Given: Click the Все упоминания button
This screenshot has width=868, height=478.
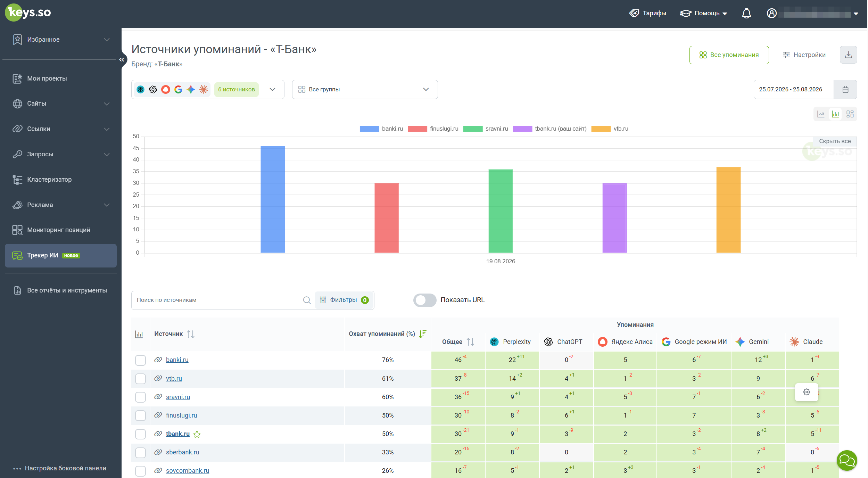Looking at the screenshot, I should coord(729,55).
